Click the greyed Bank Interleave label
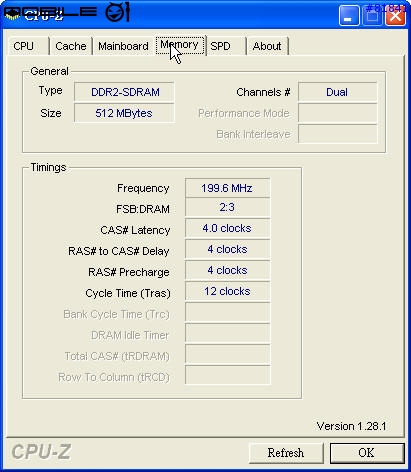411x472 pixels. [253, 134]
